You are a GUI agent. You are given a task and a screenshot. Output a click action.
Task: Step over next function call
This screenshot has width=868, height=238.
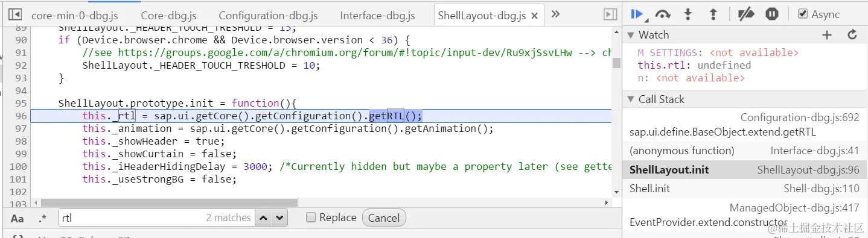663,14
